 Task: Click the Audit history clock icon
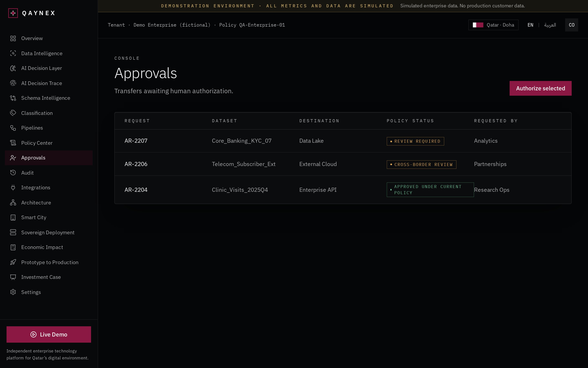coord(13,173)
